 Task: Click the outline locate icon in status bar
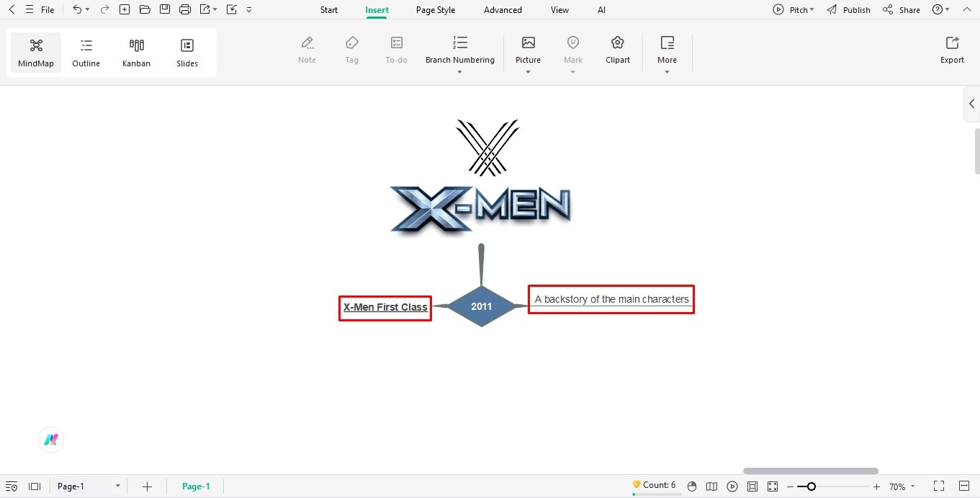[12, 486]
